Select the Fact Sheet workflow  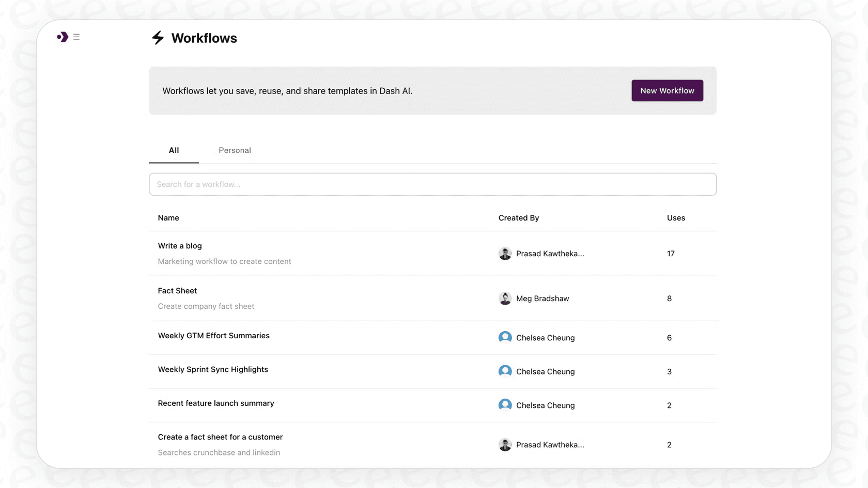[177, 290]
